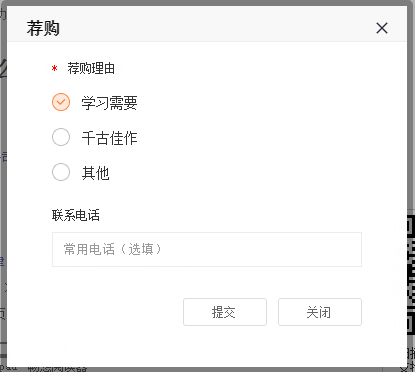Click the partially hidden text below the dialog
This screenshot has width=415, height=372.
57,369
